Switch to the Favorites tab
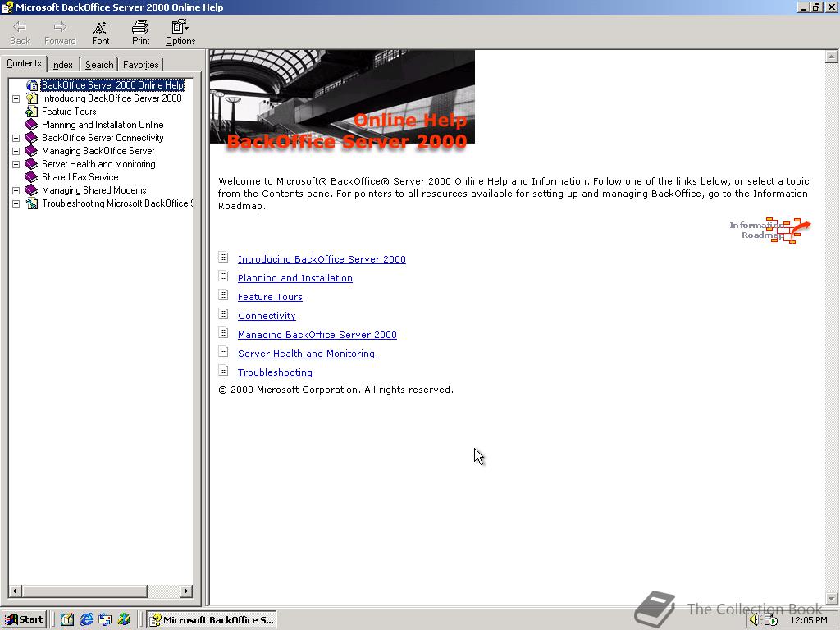Screen dimensions: 840x630 pos(140,65)
